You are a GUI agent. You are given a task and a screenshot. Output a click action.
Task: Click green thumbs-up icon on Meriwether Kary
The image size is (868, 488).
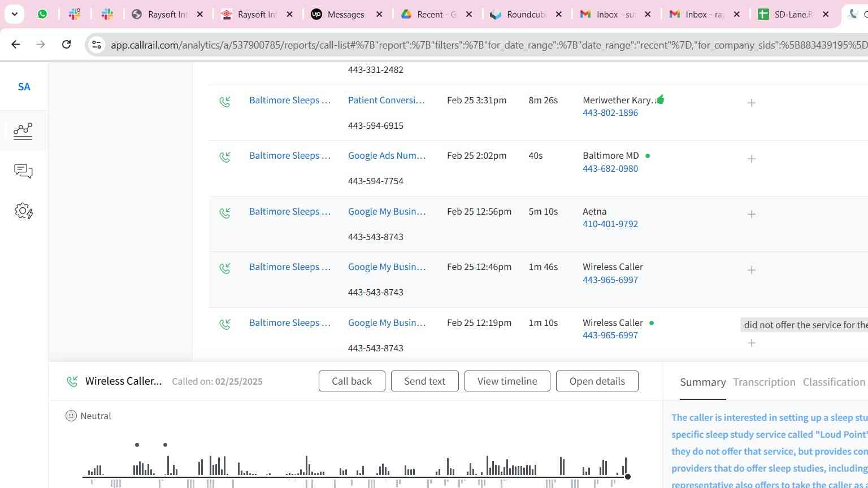pos(660,99)
